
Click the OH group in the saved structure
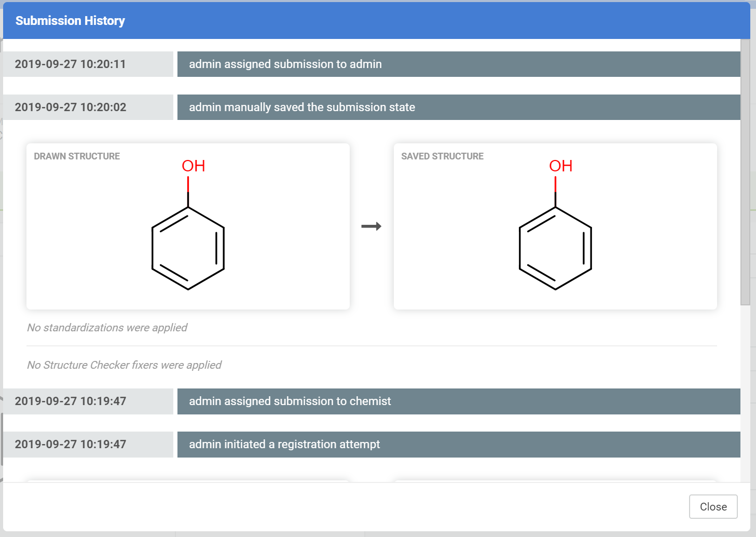pyautogui.click(x=560, y=166)
